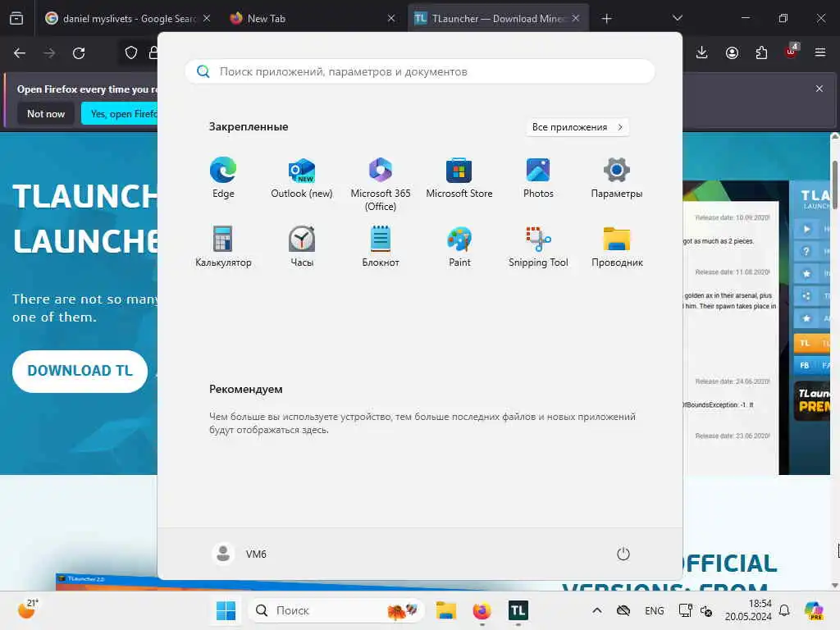Close the Google Search tab
Viewport: 840px width, 630px height.
(x=207, y=18)
